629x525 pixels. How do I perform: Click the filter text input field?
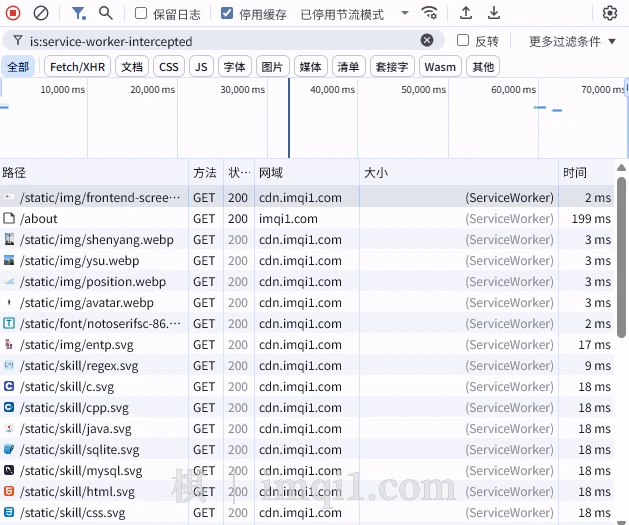pos(220,41)
